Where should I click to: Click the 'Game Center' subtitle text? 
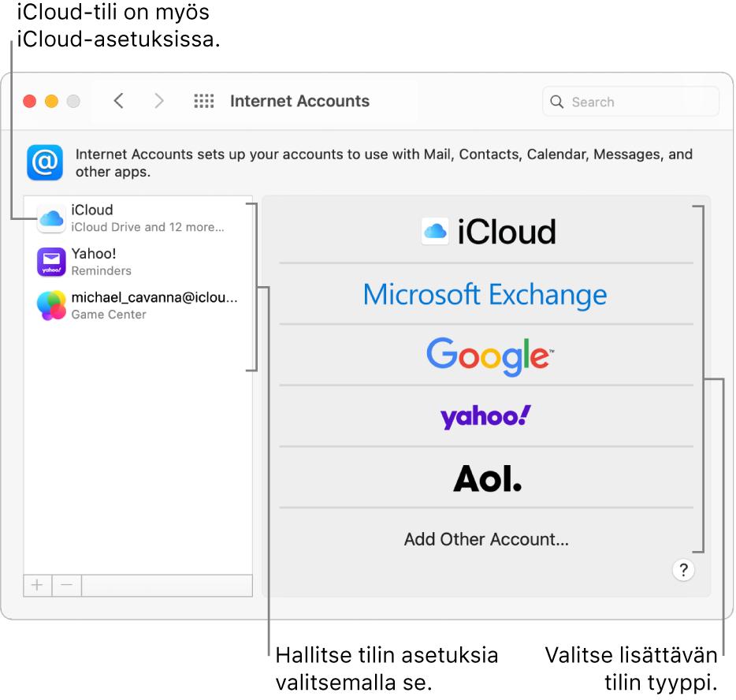(109, 315)
